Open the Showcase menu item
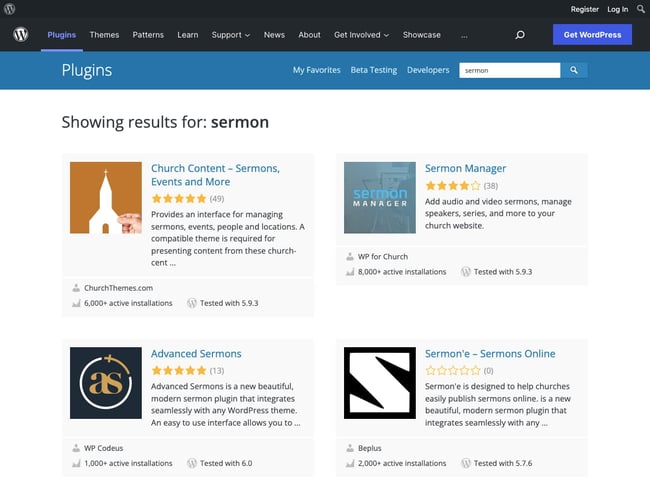 422,35
